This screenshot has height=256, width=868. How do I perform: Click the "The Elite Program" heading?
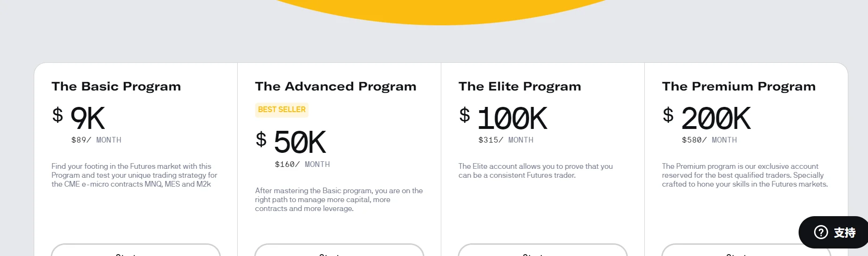tap(520, 86)
